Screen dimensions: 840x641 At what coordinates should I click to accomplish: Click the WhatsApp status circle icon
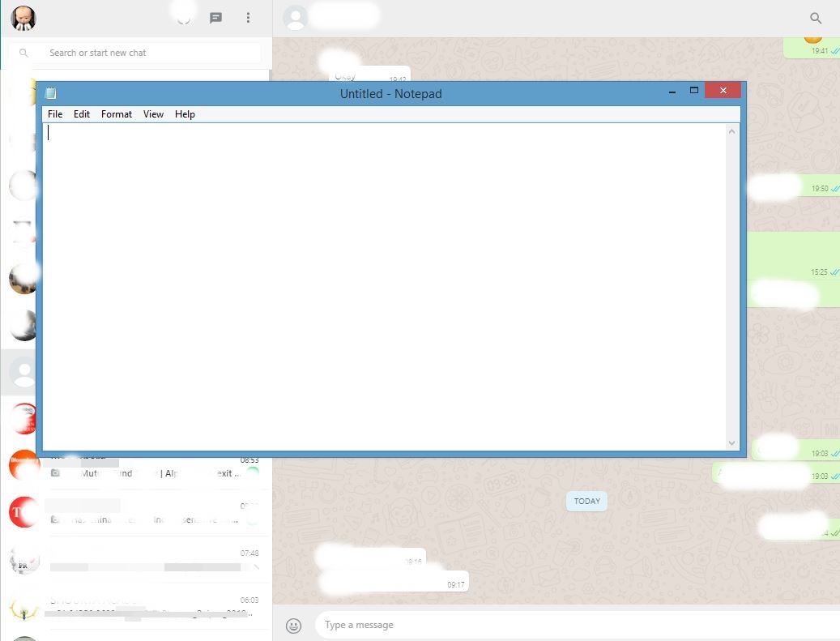click(184, 18)
